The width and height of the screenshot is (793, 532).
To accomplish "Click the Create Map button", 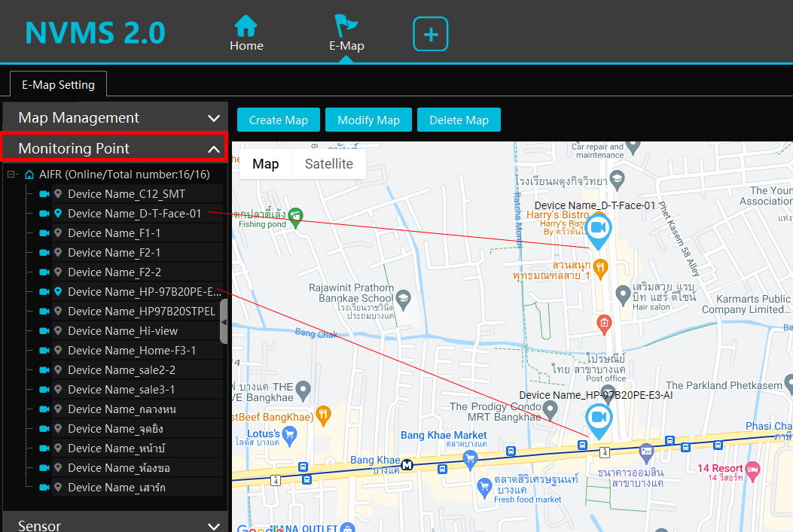I will point(279,120).
